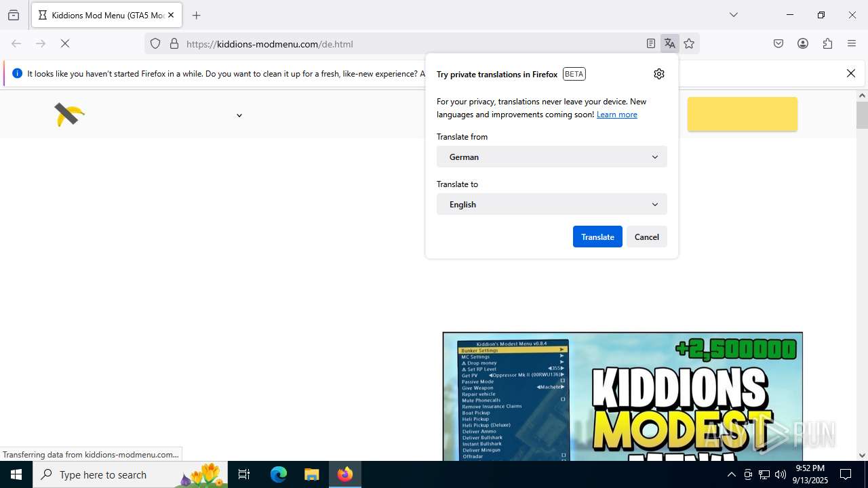The width and height of the screenshot is (868, 488).
Task: Open the network status tray icon
Action: [x=764, y=474]
